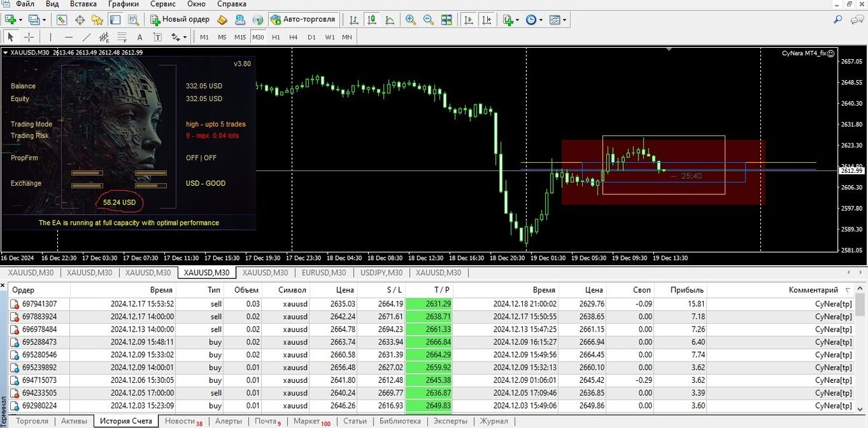Show the Market Watch window

(62, 20)
